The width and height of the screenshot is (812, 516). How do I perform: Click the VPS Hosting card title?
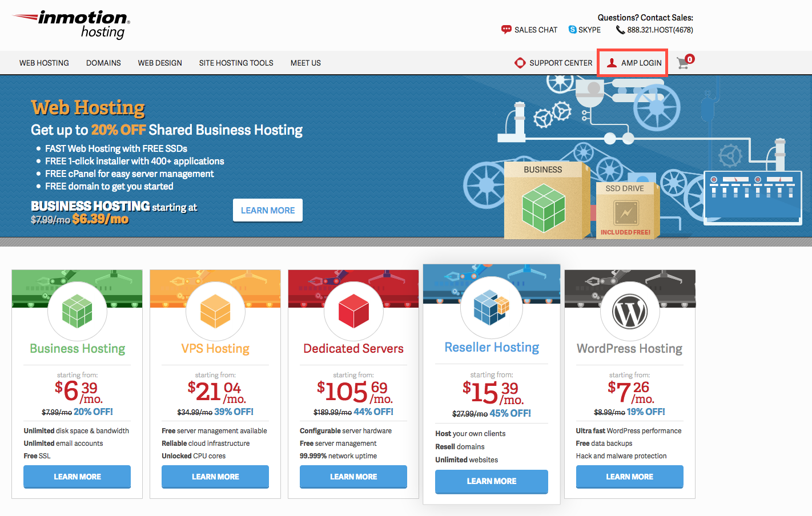click(215, 349)
